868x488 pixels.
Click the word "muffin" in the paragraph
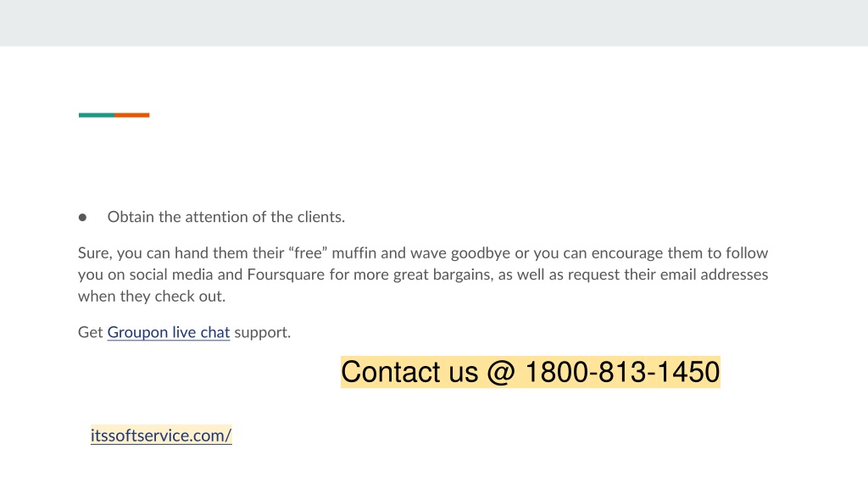[354, 252]
